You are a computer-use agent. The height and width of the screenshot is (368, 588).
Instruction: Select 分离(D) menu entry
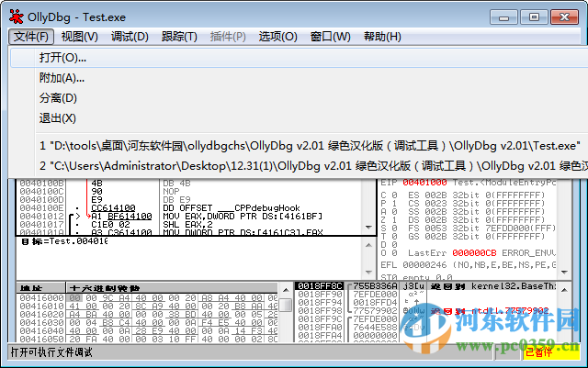[x=300, y=98]
